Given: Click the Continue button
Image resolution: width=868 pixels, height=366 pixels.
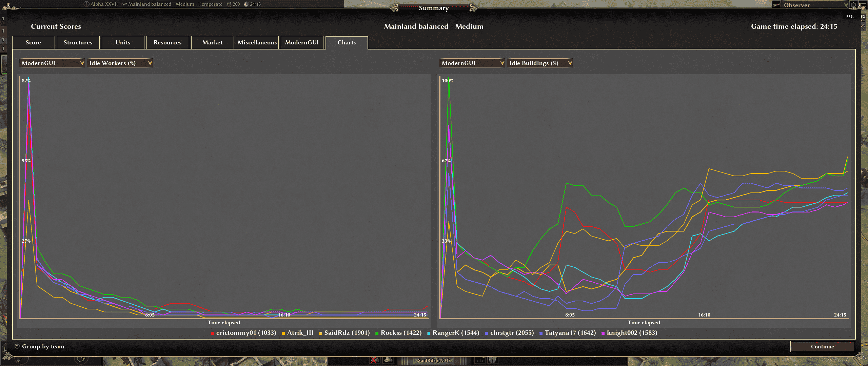Looking at the screenshot, I should tap(822, 346).
